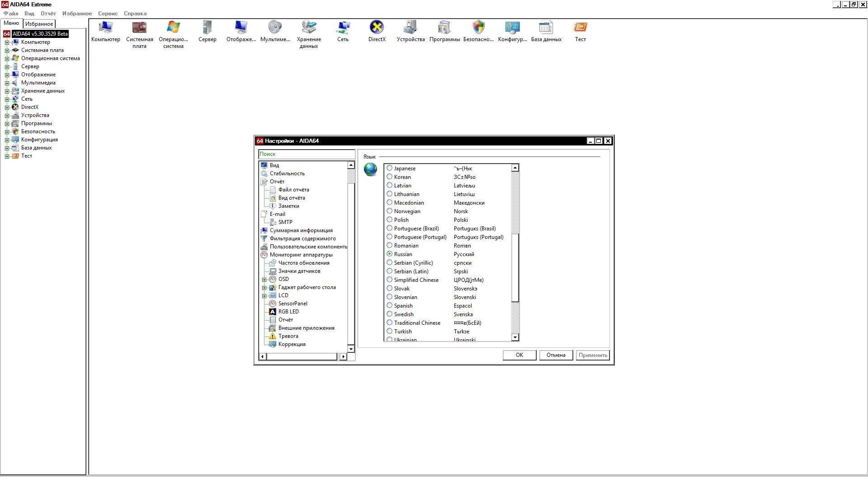Open the Сервис menu
This screenshot has height=477, width=868.
tap(108, 14)
